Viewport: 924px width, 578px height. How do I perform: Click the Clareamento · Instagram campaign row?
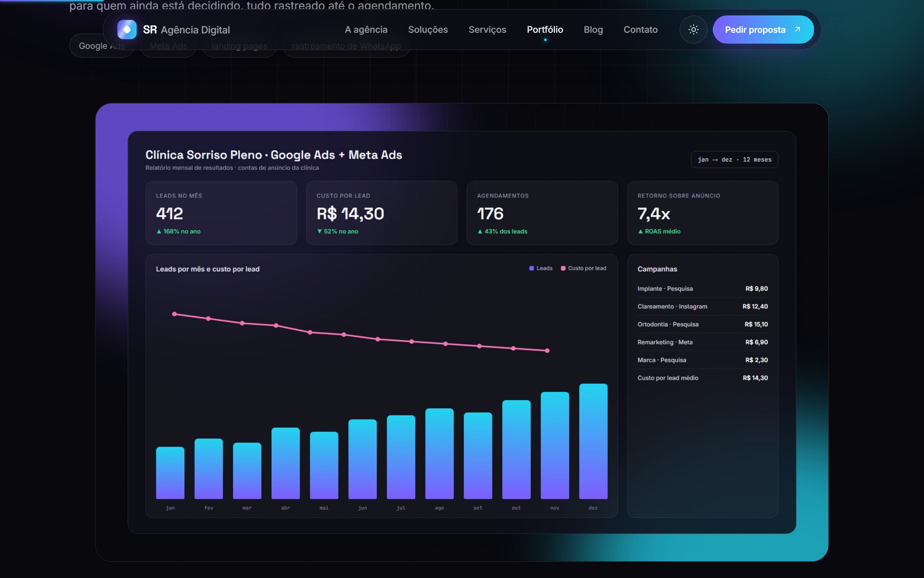pyautogui.click(x=703, y=307)
